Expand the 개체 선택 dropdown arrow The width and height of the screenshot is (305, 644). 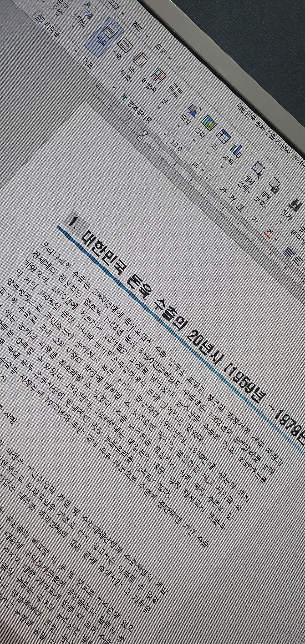pyautogui.click(x=248, y=192)
